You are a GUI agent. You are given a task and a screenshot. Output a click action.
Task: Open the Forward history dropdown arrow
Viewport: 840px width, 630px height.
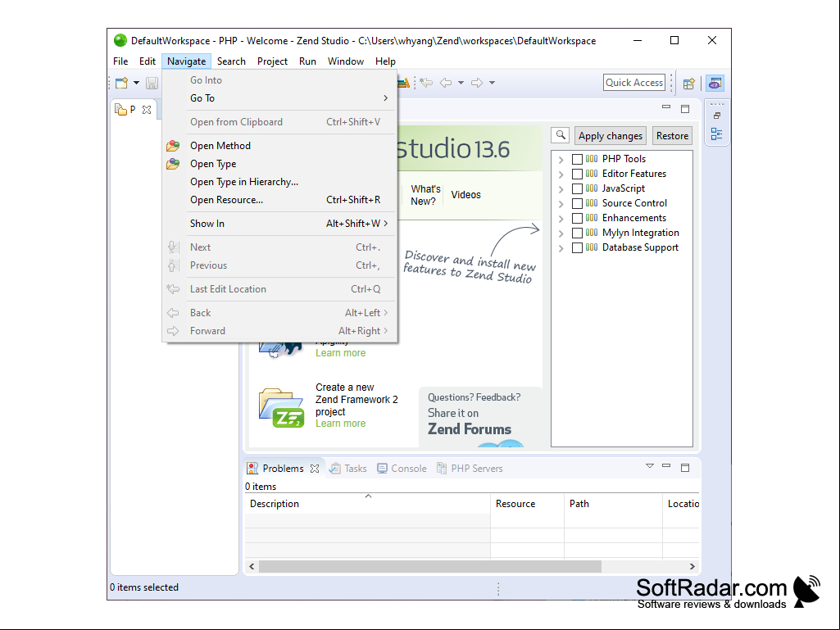(492, 83)
